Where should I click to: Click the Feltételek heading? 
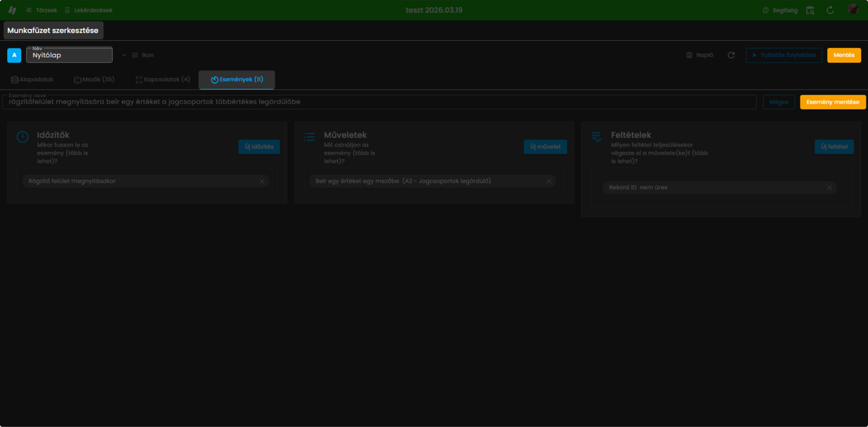(631, 135)
